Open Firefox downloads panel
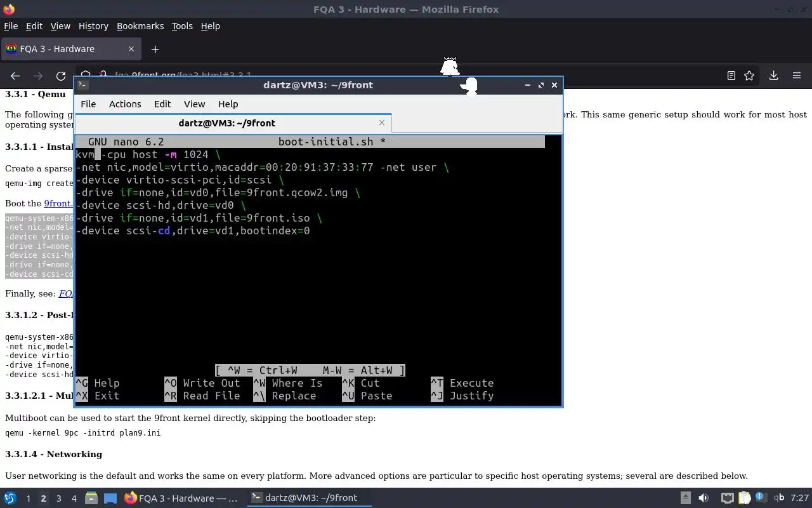This screenshot has height=508, width=812. (773, 76)
